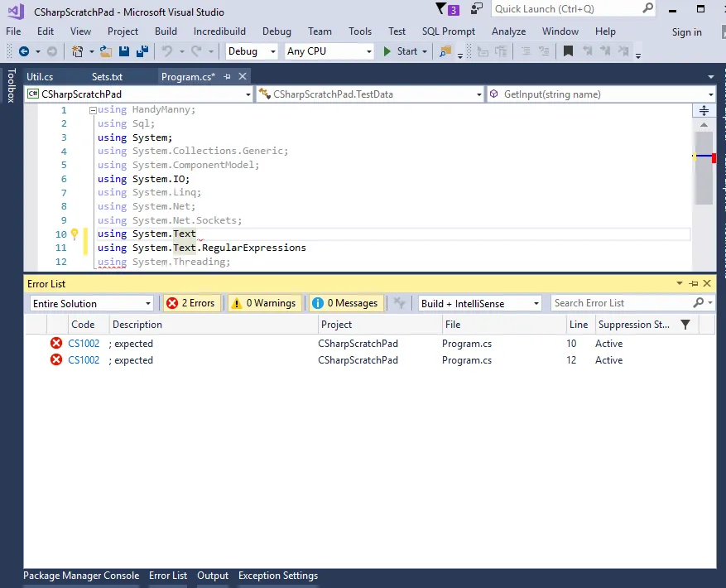Clear all bookmarks toolbar icon
Screen dimensions: 726x588
[623, 51]
